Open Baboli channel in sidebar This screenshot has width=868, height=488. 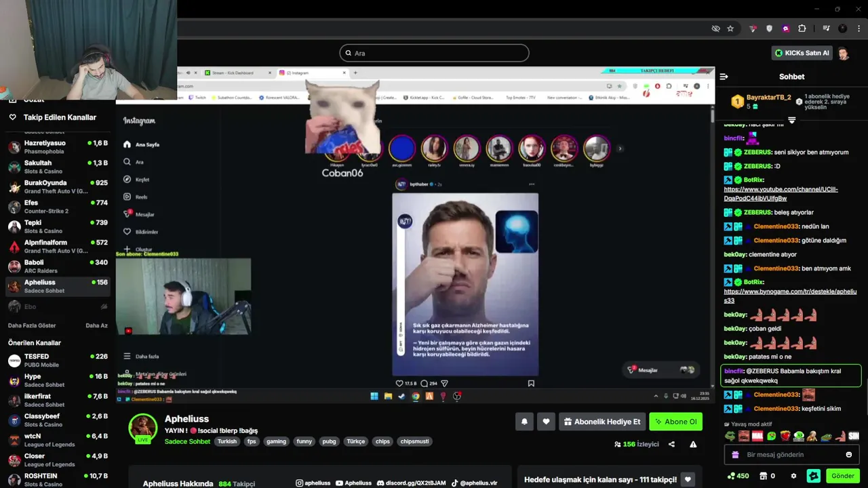58,266
